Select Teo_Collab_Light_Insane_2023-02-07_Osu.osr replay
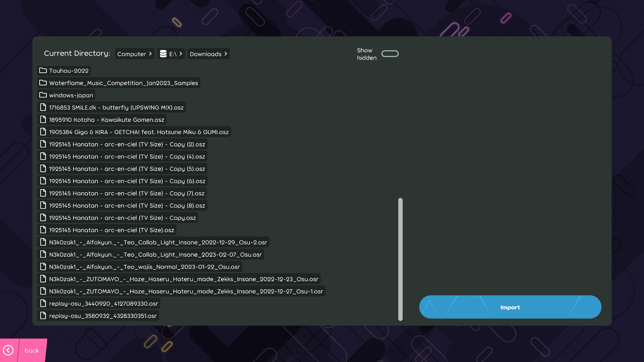The height and width of the screenshot is (362, 644). point(151,254)
